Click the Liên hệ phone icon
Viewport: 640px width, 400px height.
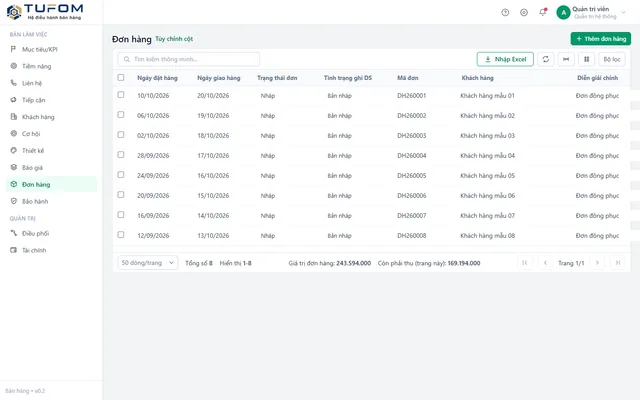click(x=13, y=83)
